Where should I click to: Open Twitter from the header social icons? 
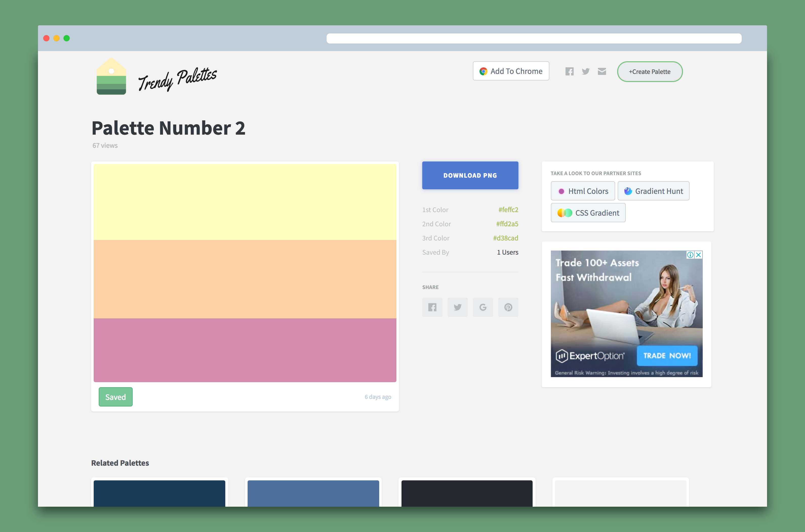(586, 71)
